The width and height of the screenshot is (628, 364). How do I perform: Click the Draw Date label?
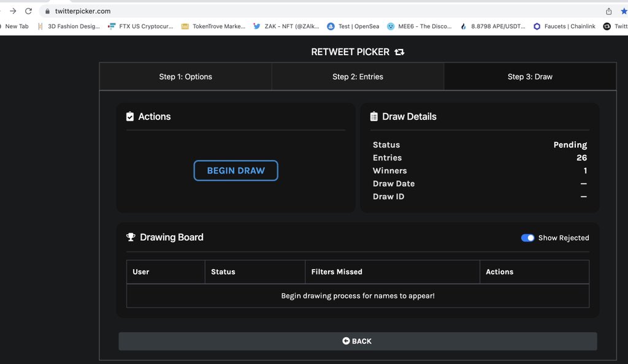[x=394, y=184]
